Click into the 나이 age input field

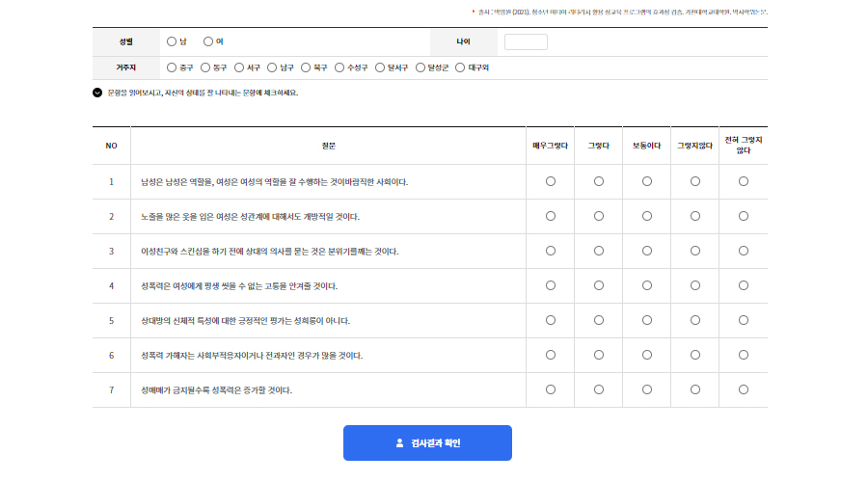pos(526,42)
